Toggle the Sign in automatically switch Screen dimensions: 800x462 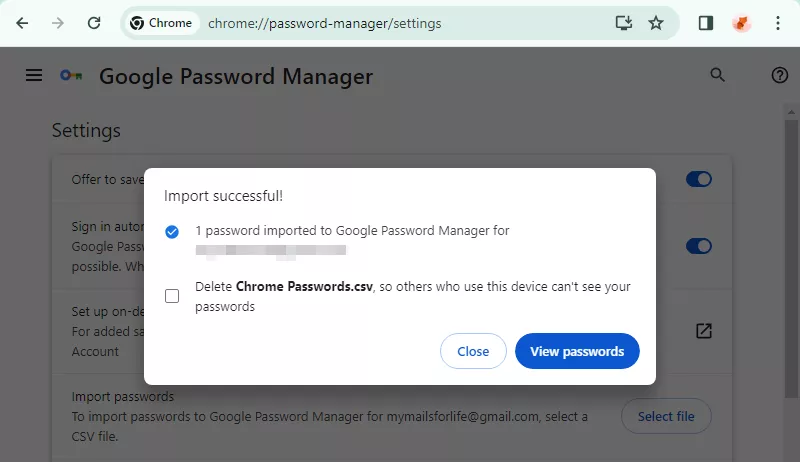coord(698,246)
